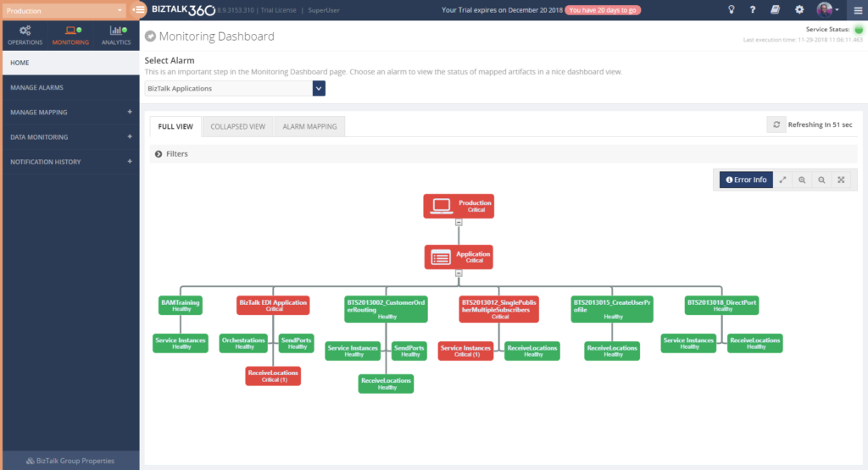Image resolution: width=868 pixels, height=470 pixels.
Task: Click ReceiveLocations node under DirectPort
Action: pyautogui.click(x=755, y=343)
